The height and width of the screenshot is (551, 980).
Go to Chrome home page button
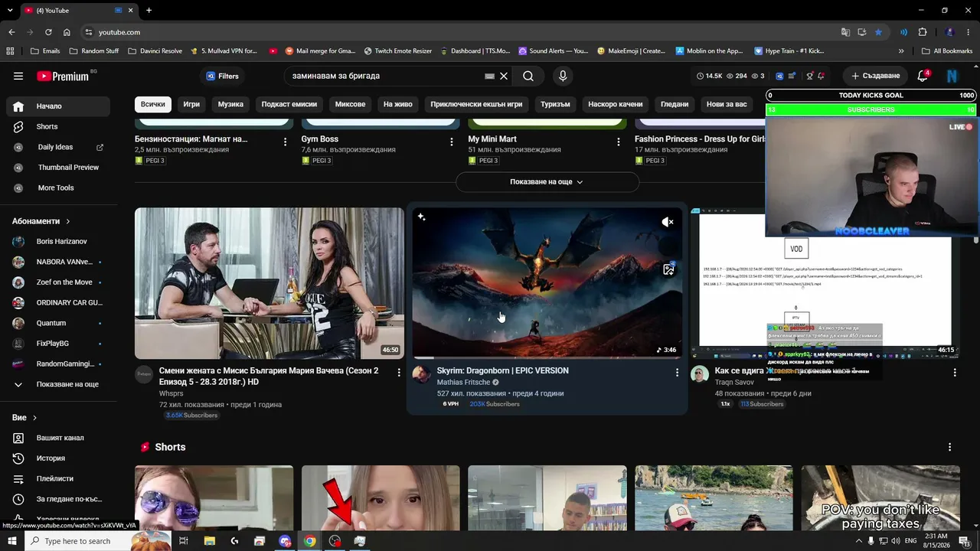67,32
